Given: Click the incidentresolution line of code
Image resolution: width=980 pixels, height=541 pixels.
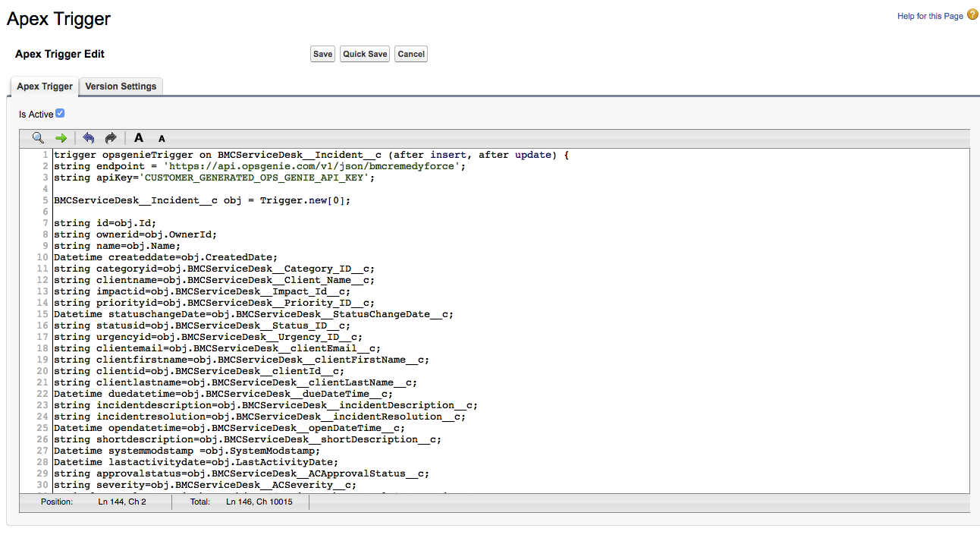Looking at the screenshot, I should point(260,417).
